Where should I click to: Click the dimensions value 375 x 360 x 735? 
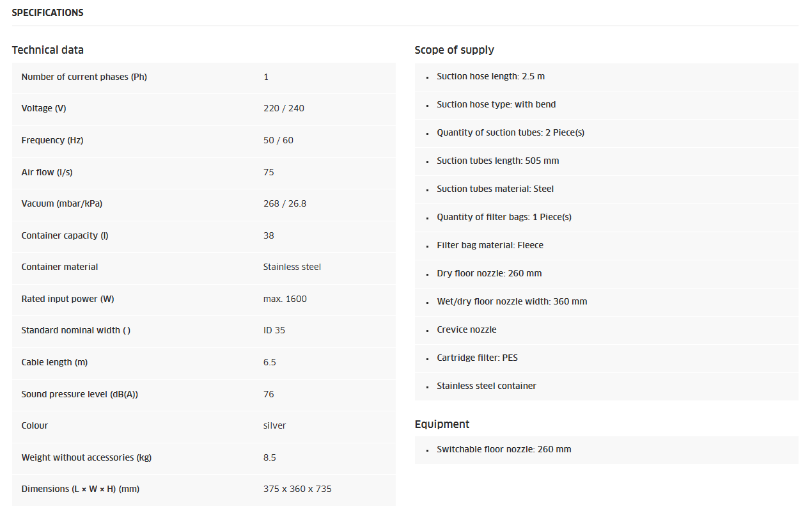click(x=297, y=489)
